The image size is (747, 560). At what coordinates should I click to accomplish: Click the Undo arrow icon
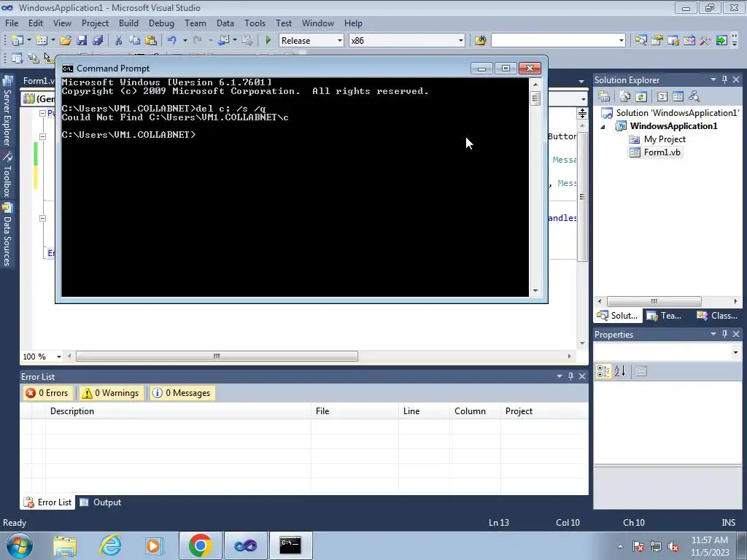coord(172,41)
